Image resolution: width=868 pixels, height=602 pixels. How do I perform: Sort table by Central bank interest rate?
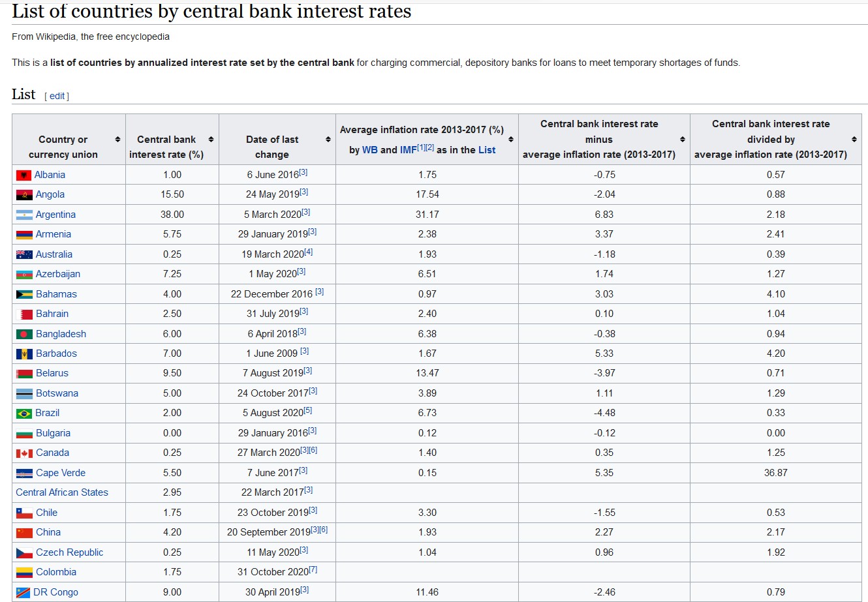(x=211, y=140)
